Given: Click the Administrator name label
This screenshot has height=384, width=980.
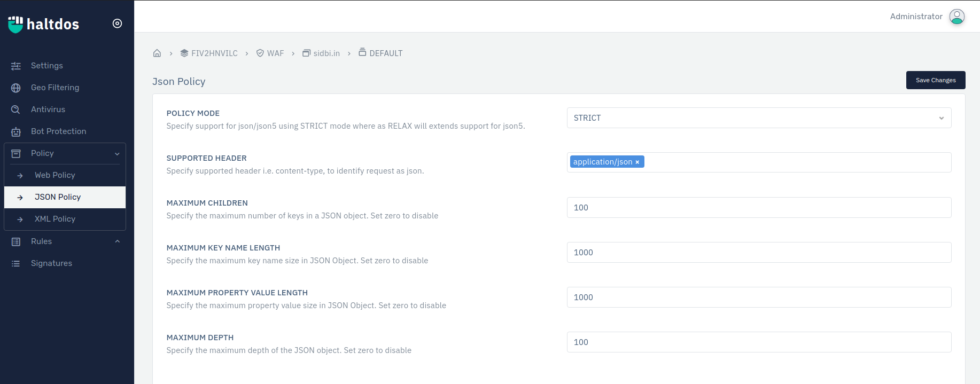Looking at the screenshot, I should pyautogui.click(x=916, y=17).
